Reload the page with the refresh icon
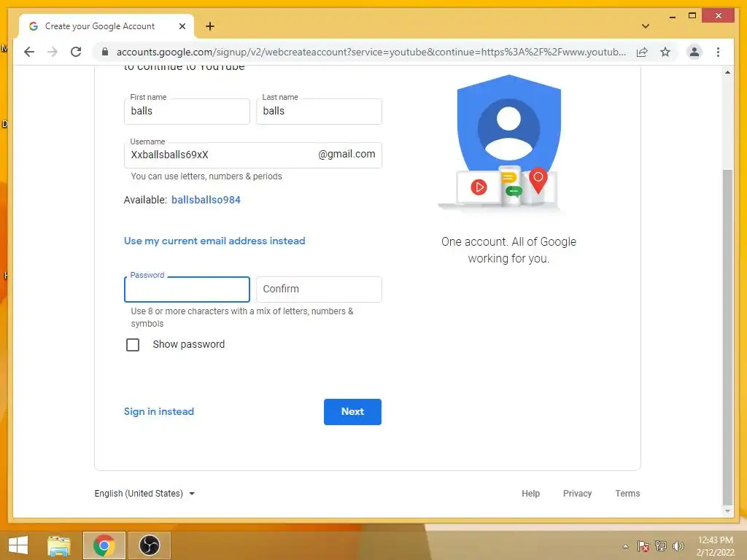The width and height of the screenshot is (747, 560). point(76,52)
